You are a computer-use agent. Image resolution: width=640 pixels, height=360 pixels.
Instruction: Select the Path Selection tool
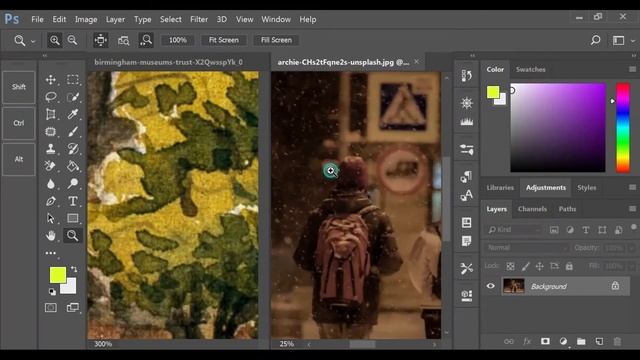click(51, 218)
